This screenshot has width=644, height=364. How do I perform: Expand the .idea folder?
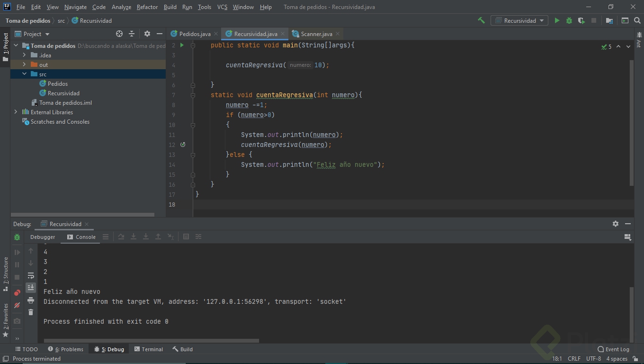(x=24, y=55)
